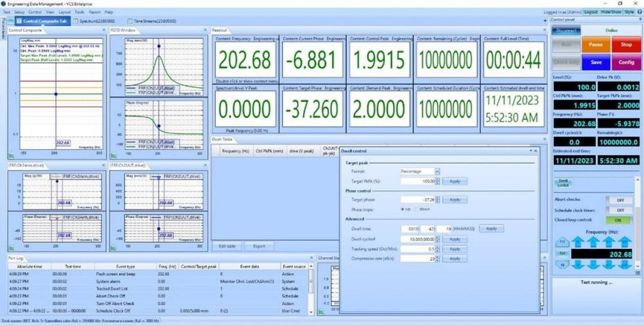Click the Target PkPk (%) spinner arrows
Screen dimensions: 644x325
coord(437,181)
